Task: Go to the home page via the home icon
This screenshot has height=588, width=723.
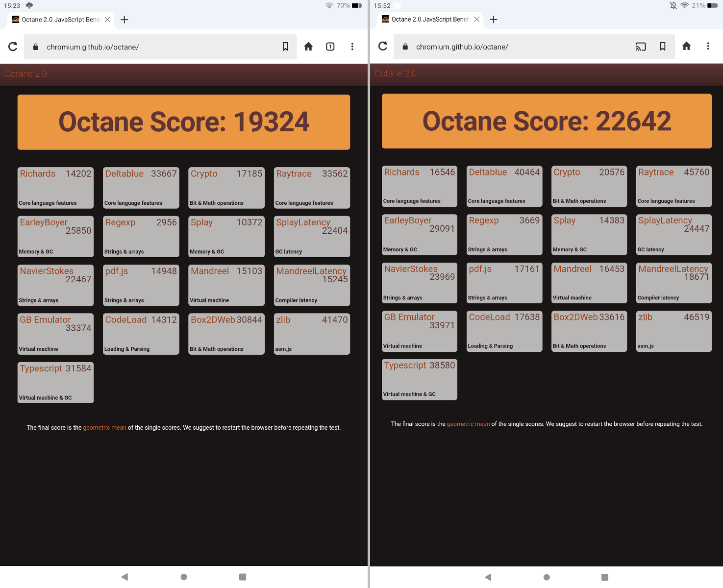Action: point(308,47)
